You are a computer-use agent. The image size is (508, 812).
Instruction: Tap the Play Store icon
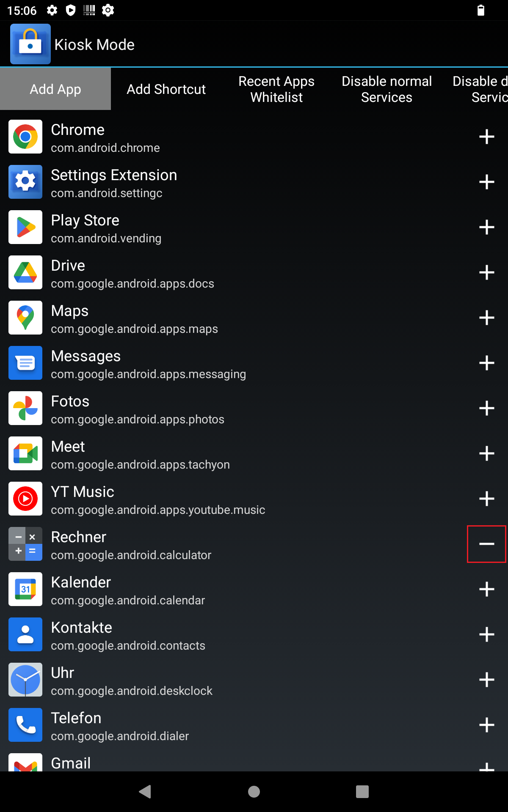25,227
